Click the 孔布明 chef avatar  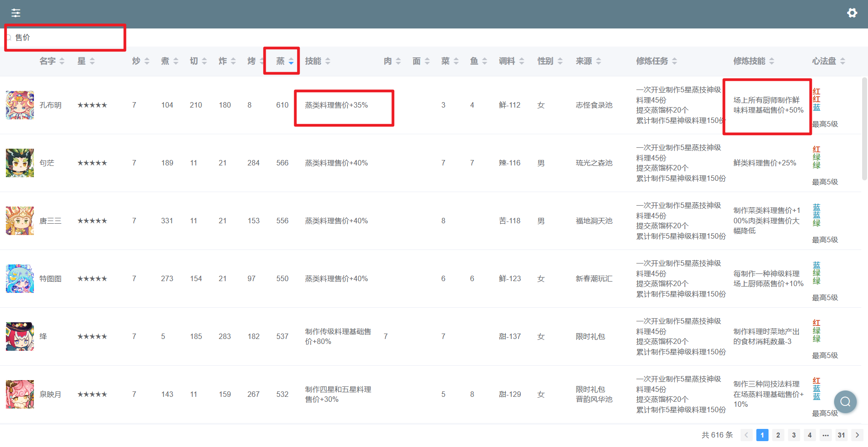[x=20, y=105]
